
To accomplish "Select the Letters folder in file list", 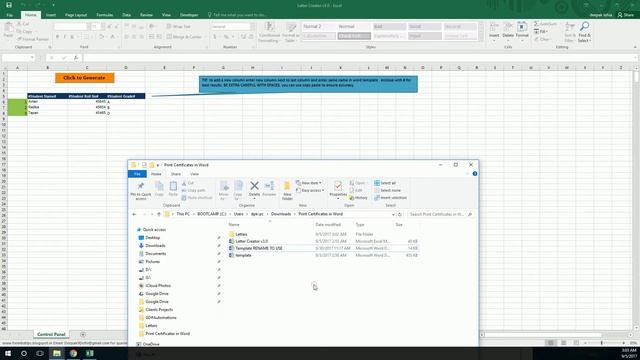I will tap(241, 234).
